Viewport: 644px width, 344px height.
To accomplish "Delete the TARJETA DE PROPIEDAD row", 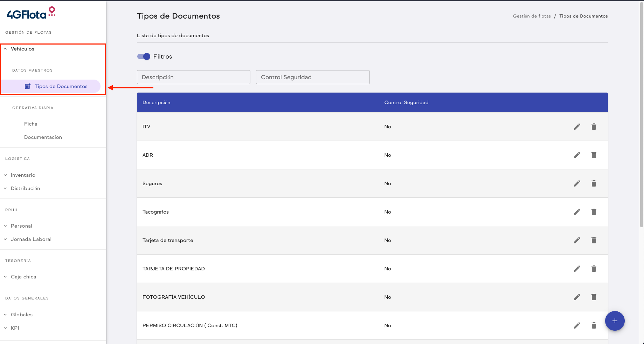I will (594, 269).
